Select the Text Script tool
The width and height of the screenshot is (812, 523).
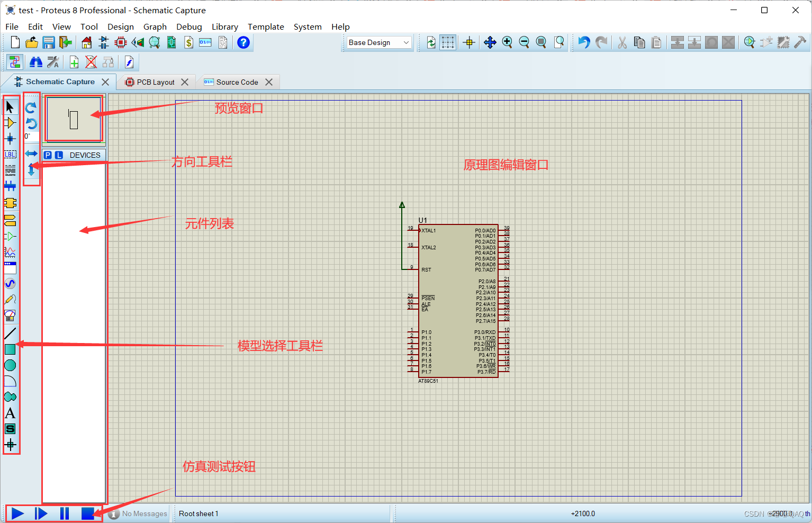(x=10, y=170)
